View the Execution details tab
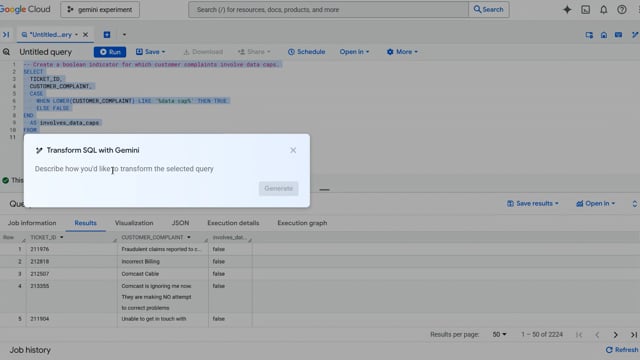This screenshot has width=640, height=360. point(233,223)
